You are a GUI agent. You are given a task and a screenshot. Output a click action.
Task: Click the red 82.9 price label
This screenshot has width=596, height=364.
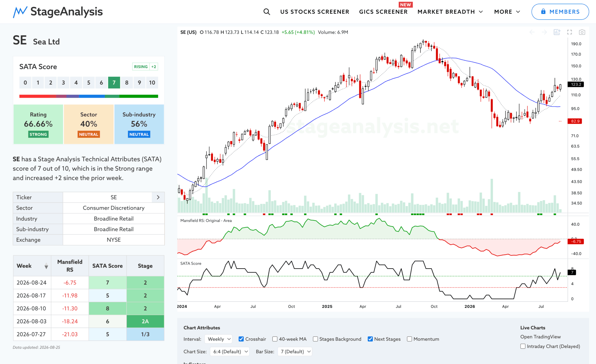(x=575, y=121)
